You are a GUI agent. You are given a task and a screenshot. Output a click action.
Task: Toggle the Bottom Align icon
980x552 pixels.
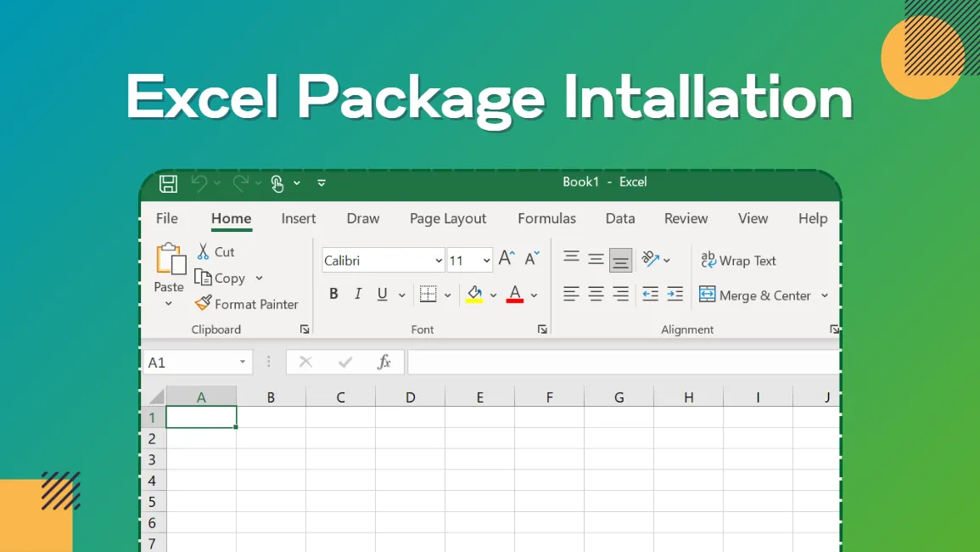coord(620,261)
